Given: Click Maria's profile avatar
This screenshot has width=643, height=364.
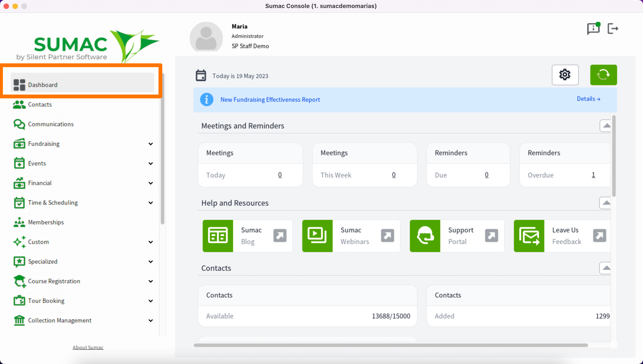Looking at the screenshot, I should pyautogui.click(x=206, y=37).
